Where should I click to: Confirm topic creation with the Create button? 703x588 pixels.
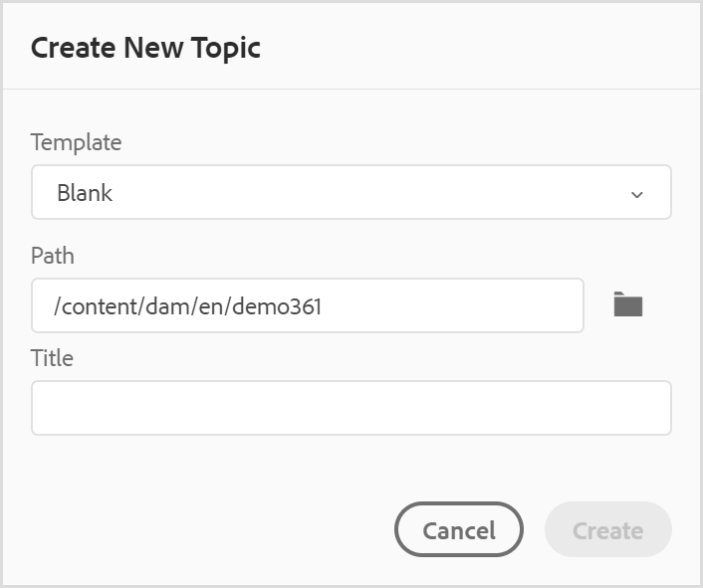click(608, 529)
